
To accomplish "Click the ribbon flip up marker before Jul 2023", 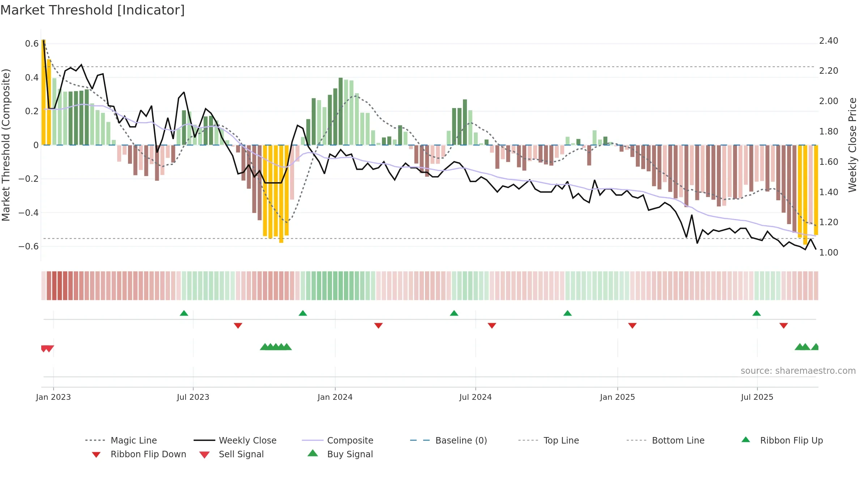I will click(184, 313).
